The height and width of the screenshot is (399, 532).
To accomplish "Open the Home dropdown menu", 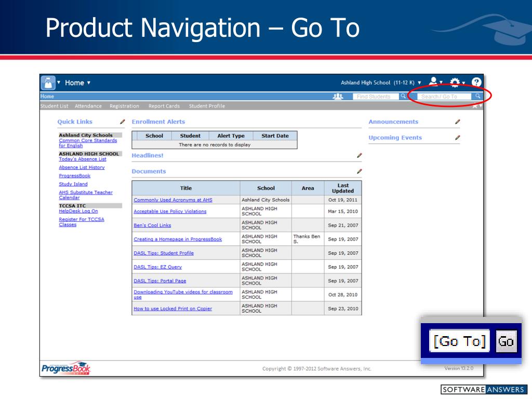I will pos(78,83).
